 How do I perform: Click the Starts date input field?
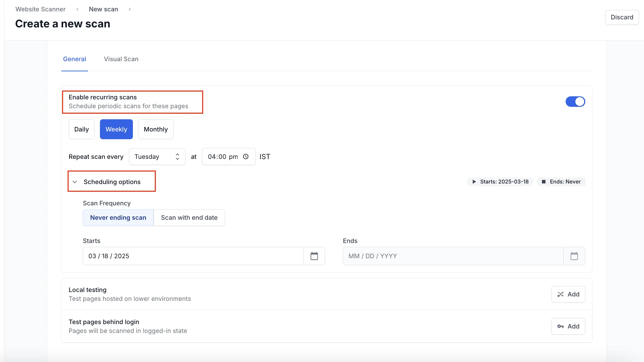pos(193,256)
